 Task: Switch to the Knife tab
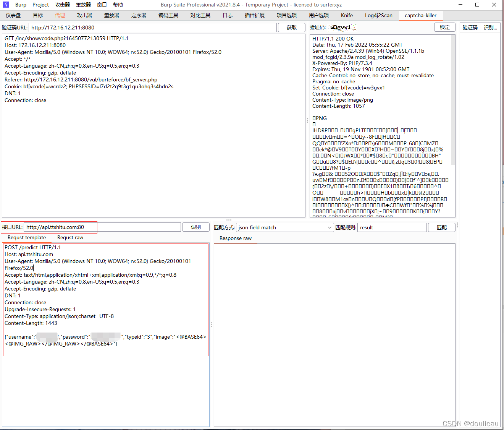tap(347, 15)
